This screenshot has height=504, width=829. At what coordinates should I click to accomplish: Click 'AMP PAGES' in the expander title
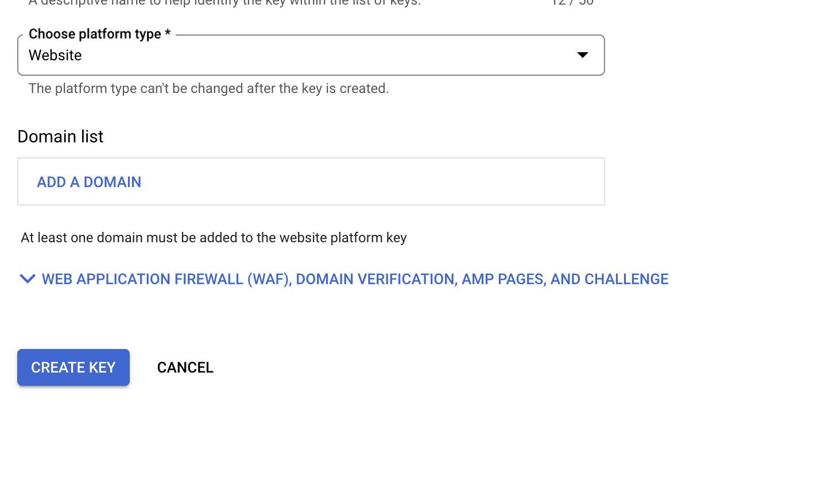click(x=503, y=279)
